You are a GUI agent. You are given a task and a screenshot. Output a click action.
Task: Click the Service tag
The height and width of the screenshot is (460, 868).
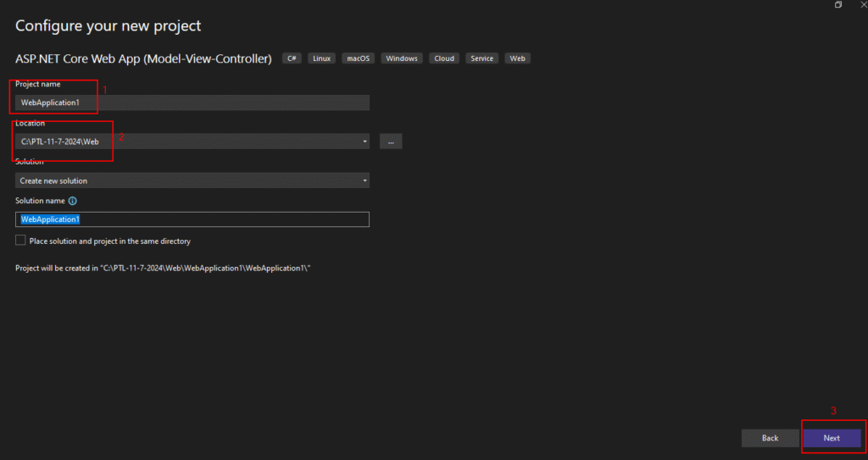482,58
